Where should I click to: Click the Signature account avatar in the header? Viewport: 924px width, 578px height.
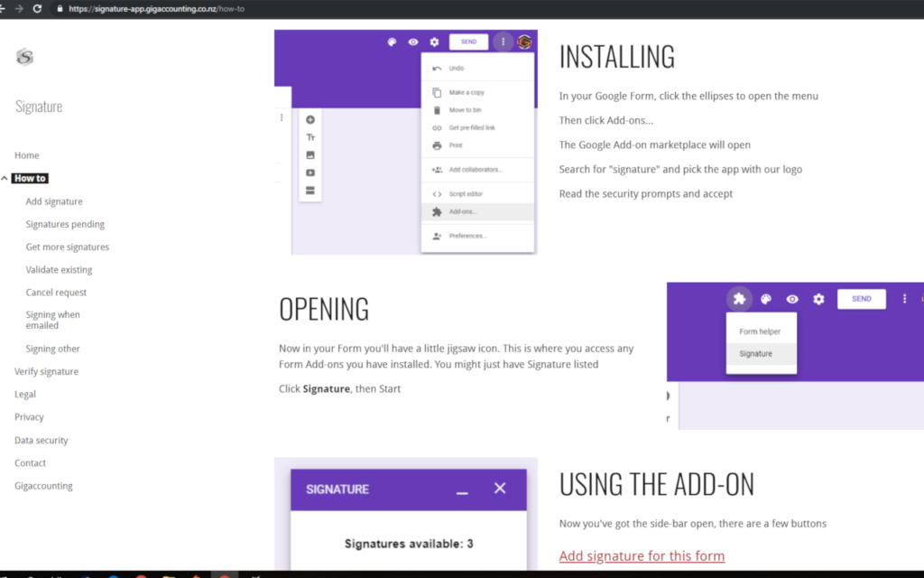pyautogui.click(x=522, y=42)
